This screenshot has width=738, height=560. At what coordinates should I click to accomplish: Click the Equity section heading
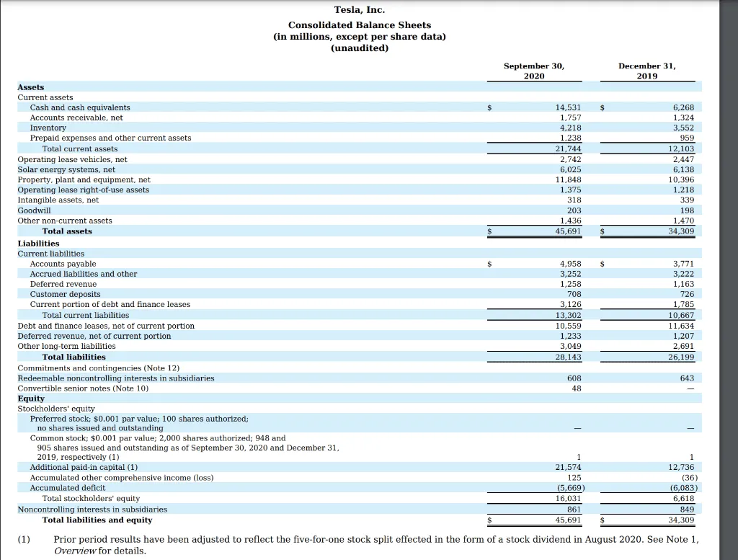click(x=31, y=399)
